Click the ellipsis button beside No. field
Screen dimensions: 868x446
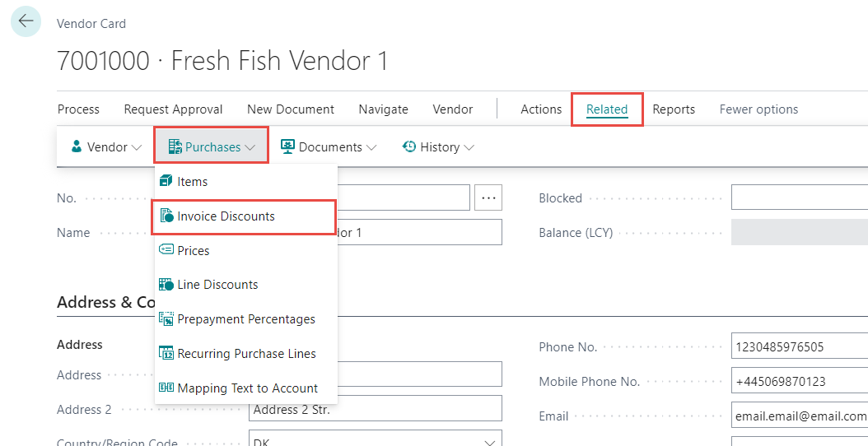[489, 197]
